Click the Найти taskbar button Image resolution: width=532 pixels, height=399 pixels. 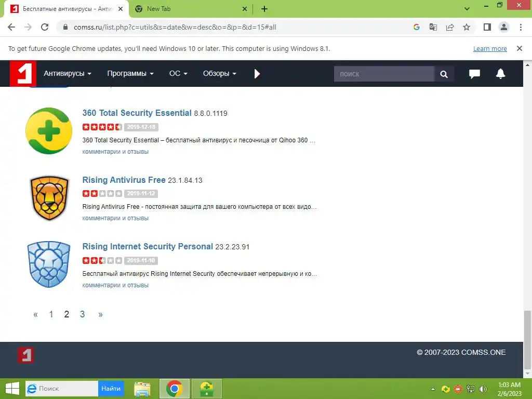tap(111, 389)
